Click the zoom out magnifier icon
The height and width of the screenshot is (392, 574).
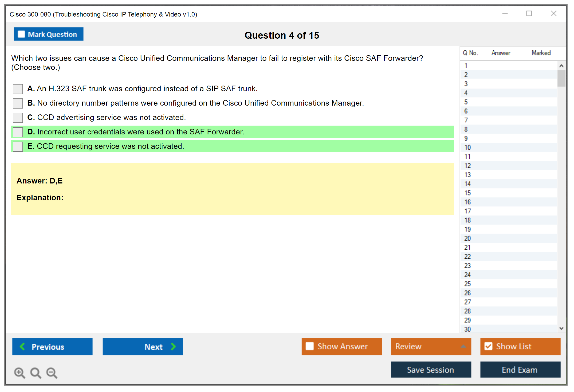(52, 373)
